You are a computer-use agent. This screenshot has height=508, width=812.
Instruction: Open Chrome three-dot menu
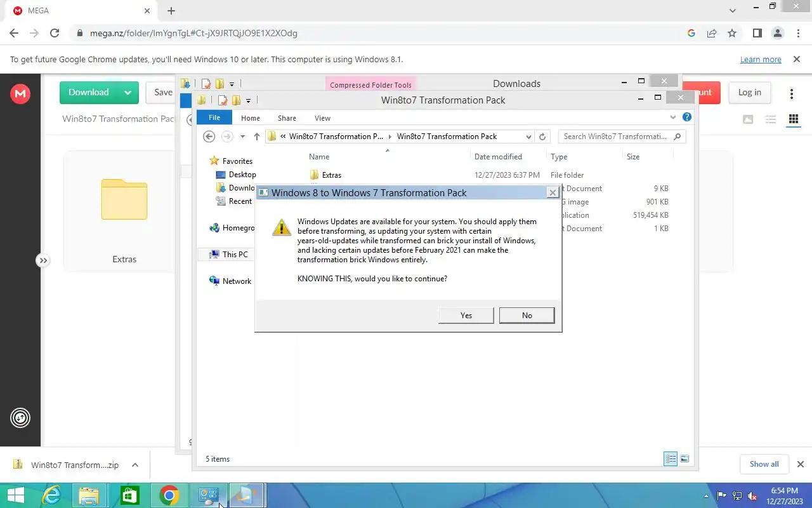click(797, 33)
